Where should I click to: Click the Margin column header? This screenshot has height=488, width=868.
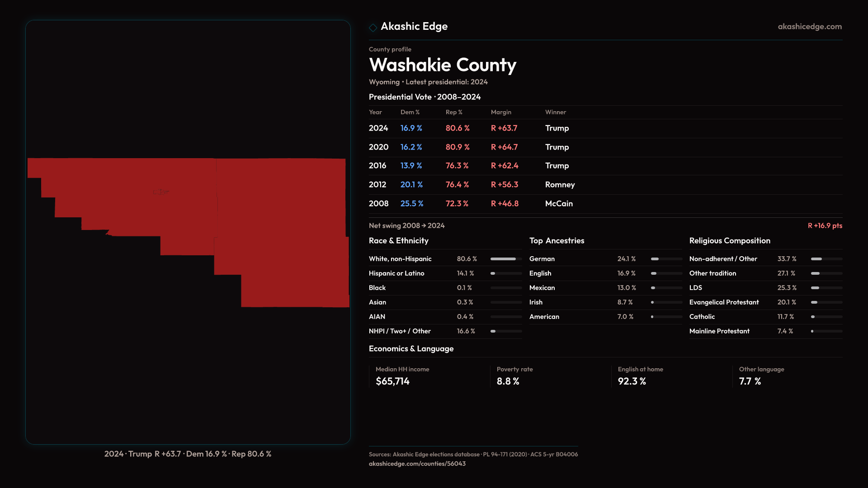pos(501,112)
